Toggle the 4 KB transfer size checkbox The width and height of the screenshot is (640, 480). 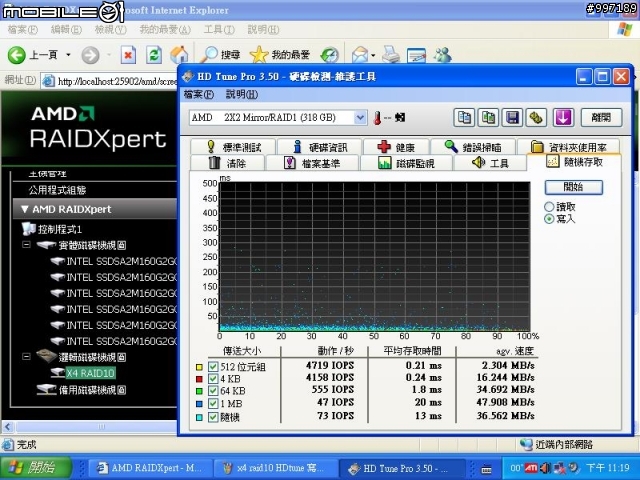213,378
